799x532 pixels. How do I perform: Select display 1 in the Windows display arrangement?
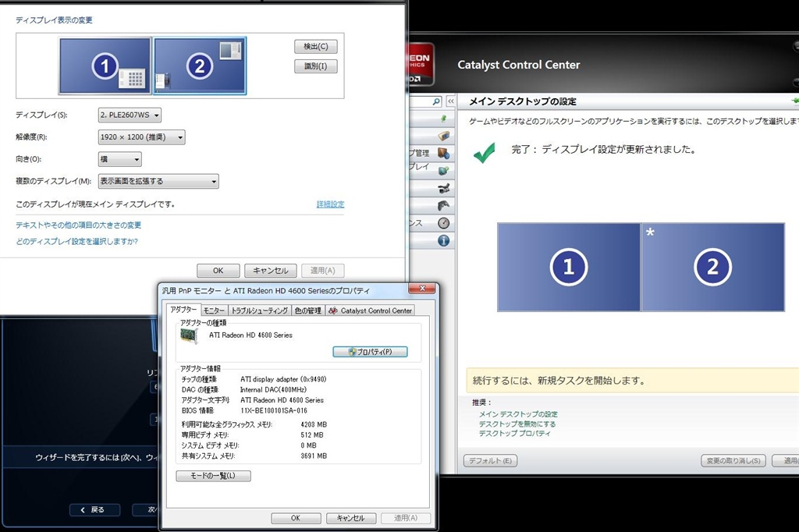tap(105, 66)
